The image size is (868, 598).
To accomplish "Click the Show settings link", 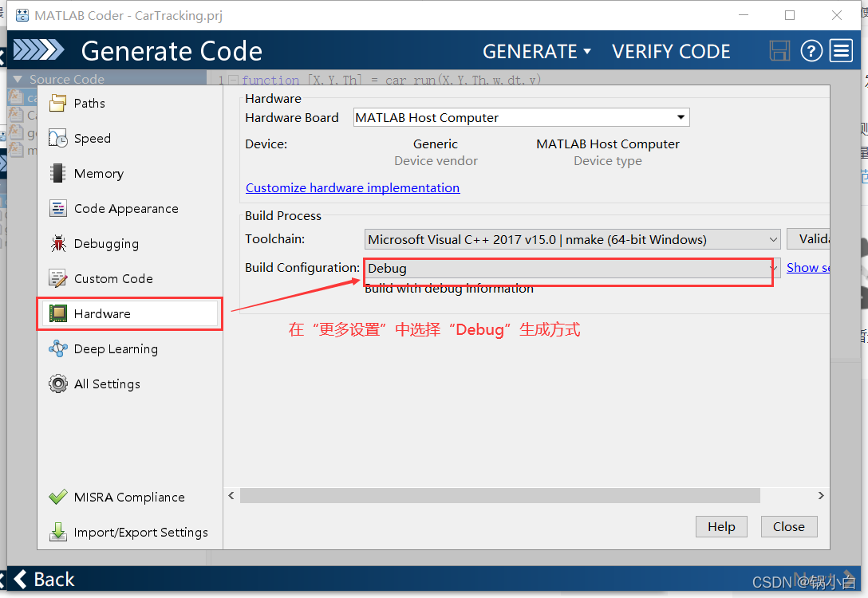I will click(x=808, y=268).
